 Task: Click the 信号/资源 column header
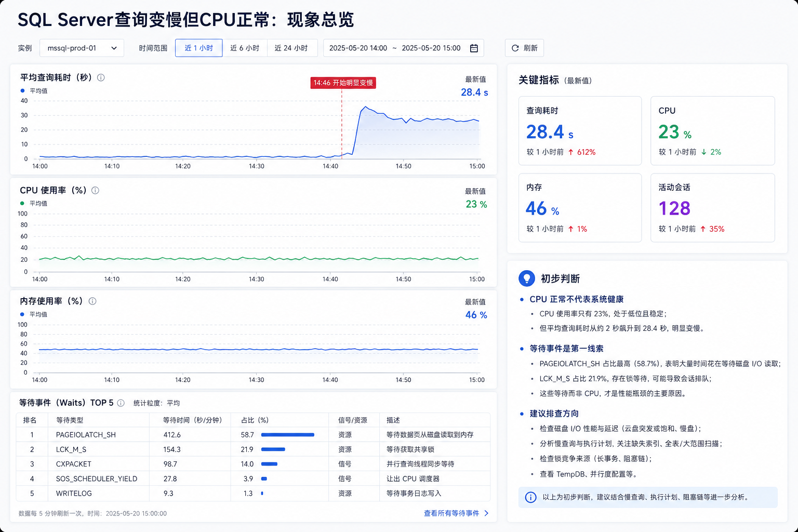[x=353, y=420]
